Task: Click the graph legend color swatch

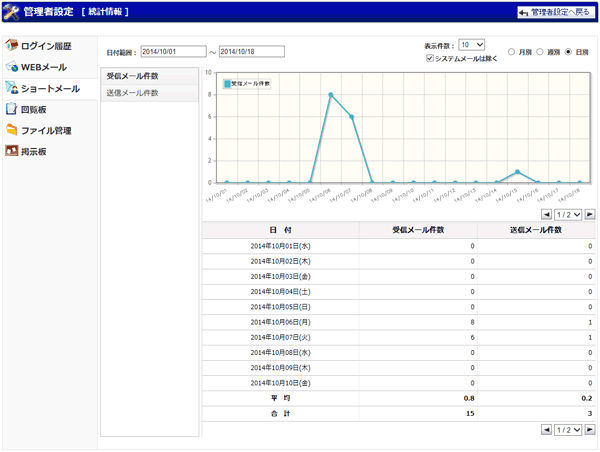Action: pos(227,84)
